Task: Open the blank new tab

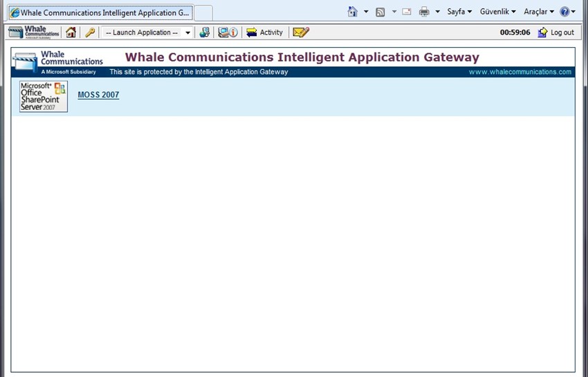Action: (203, 12)
